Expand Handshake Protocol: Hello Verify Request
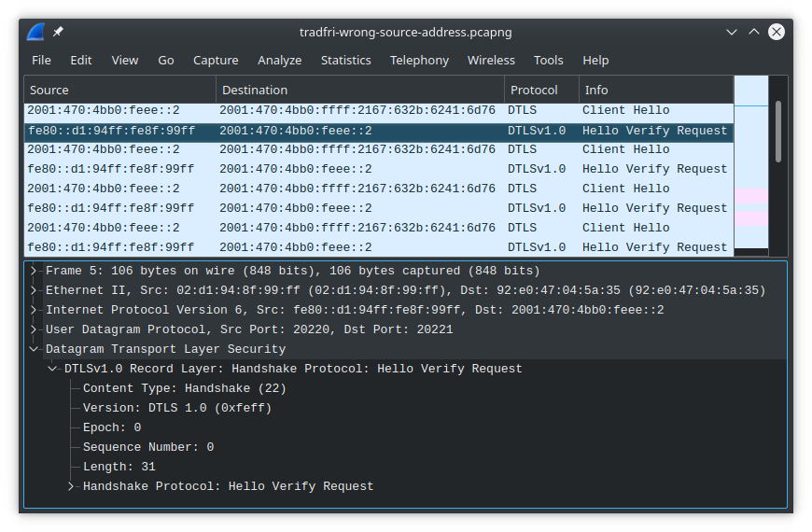 (x=71, y=486)
